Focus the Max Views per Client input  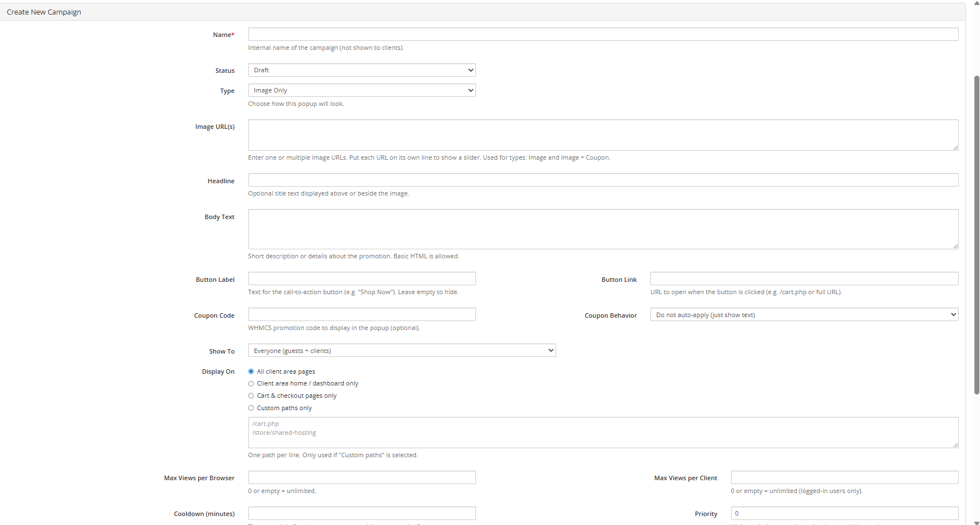click(844, 477)
